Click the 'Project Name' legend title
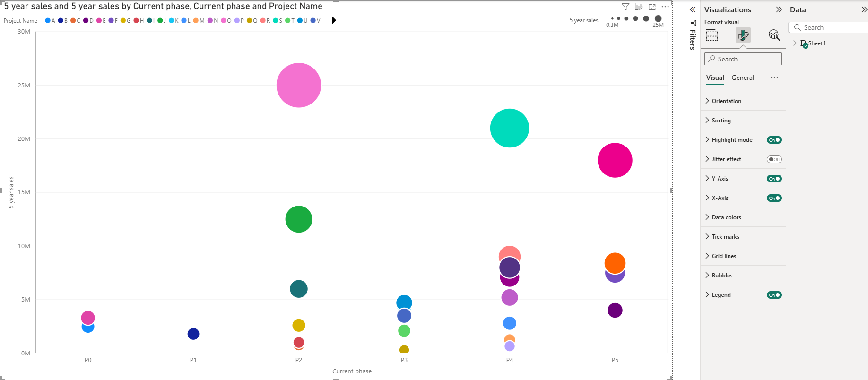Viewport: 868px width, 380px height. click(x=20, y=21)
